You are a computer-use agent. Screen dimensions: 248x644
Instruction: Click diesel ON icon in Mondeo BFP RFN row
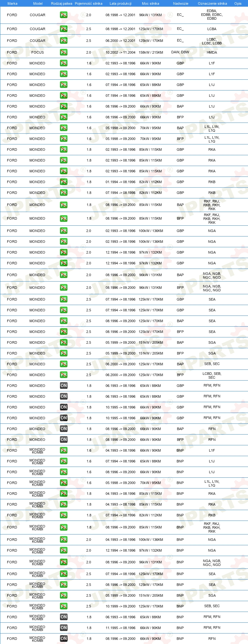pyautogui.click(x=64, y=440)
